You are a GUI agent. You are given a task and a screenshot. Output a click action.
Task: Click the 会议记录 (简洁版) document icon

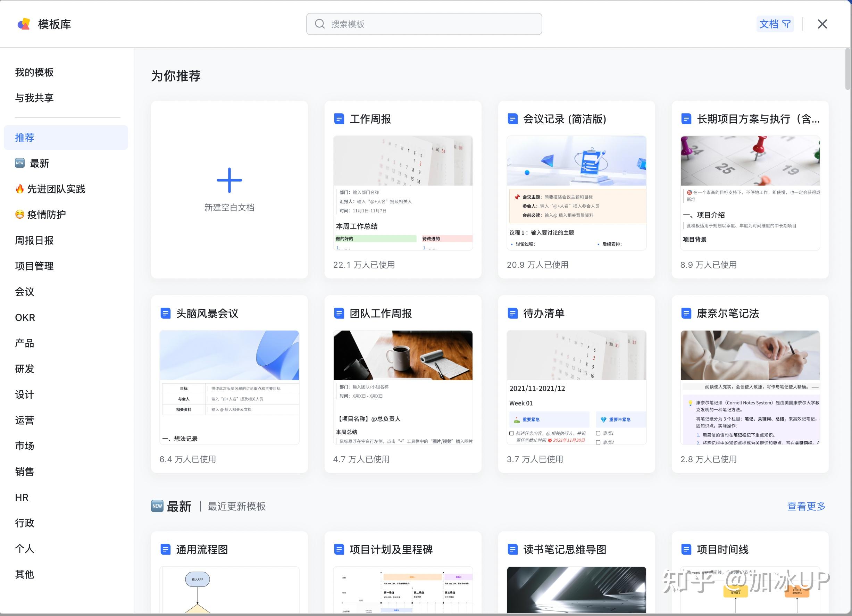coord(512,119)
